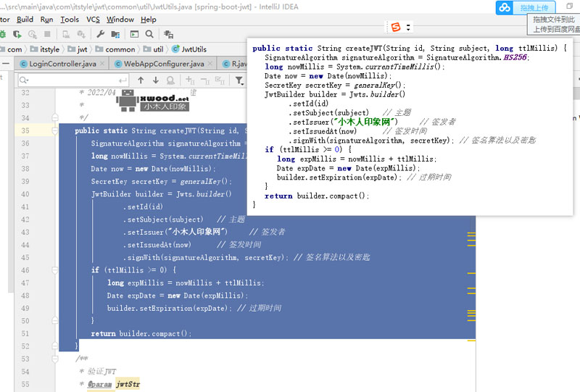Click the Attach debugger to process icon
Viewport: 580px width, 392px height.
[66, 34]
